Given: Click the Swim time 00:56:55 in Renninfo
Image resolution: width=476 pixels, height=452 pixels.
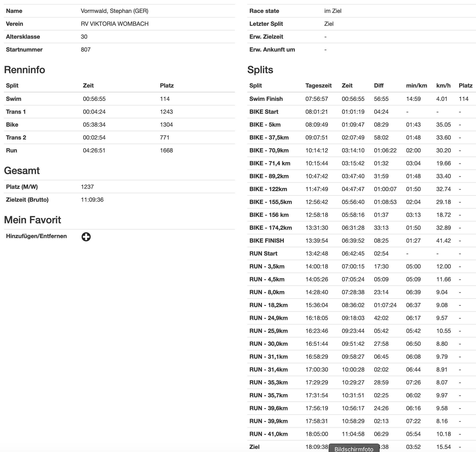Looking at the screenshot, I should [x=94, y=99].
